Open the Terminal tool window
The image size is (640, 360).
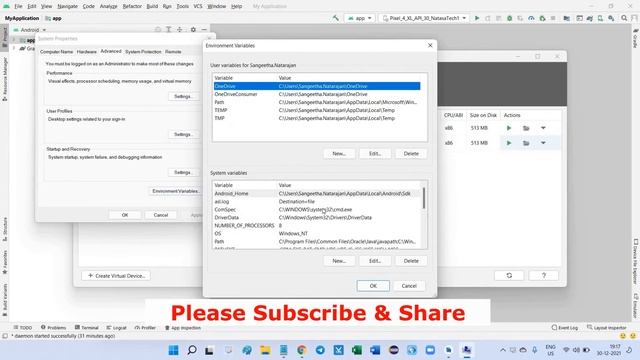coord(87,327)
